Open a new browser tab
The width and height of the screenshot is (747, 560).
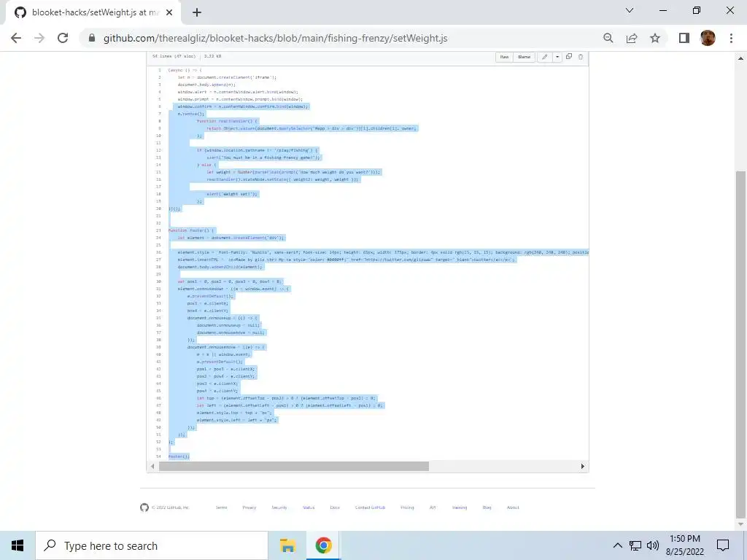197,13
